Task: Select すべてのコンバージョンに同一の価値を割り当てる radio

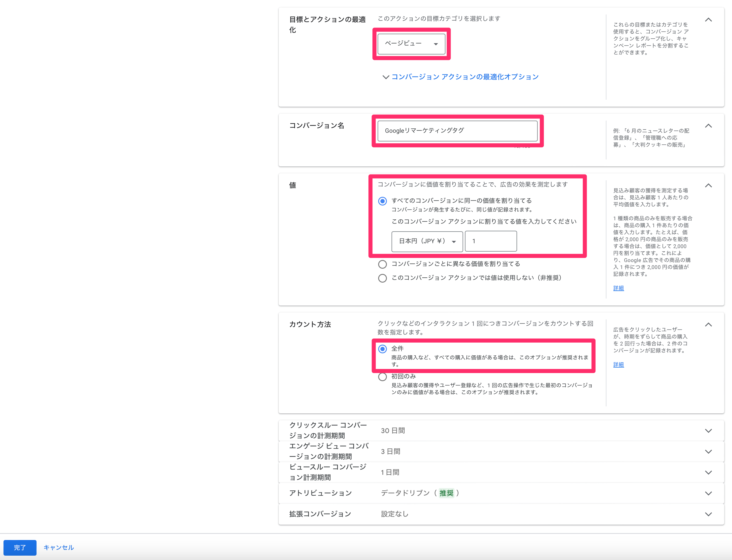Action: [383, 201]
